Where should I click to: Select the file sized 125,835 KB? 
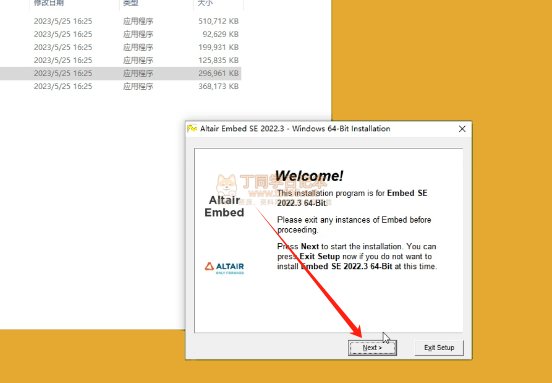coord(120,60)
